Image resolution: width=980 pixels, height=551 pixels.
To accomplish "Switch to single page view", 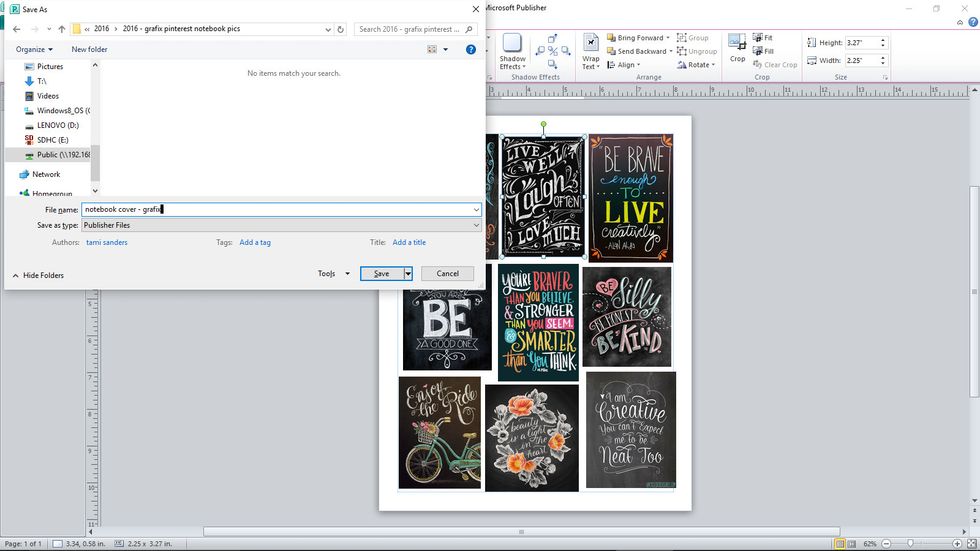I will coord(840,544).
